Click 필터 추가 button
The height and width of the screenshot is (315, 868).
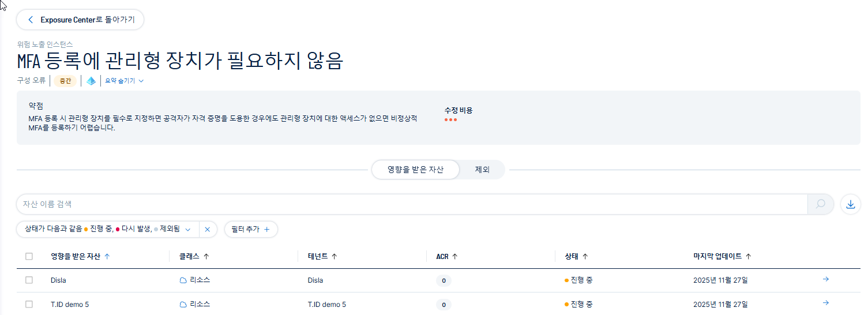click(x=250, y=229)
